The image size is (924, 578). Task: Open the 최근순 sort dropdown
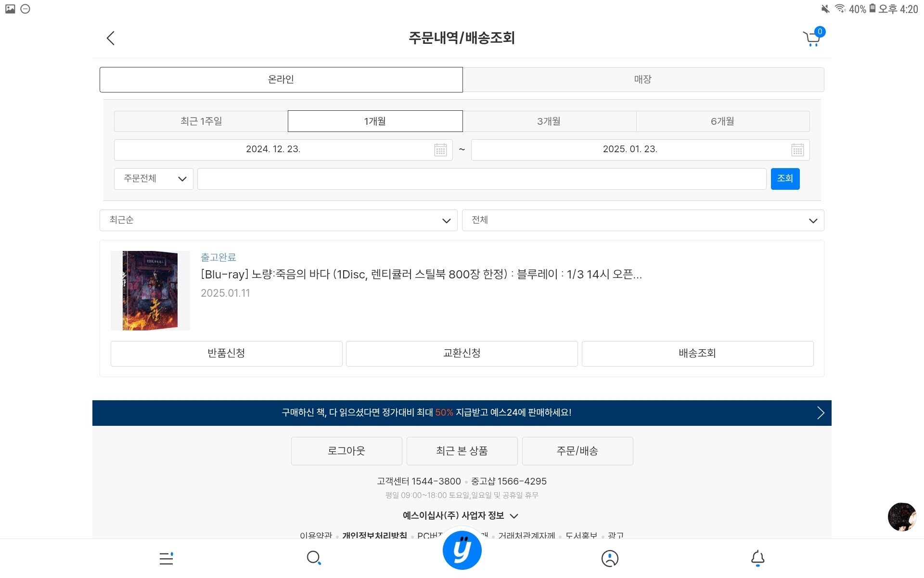[278, 220]
